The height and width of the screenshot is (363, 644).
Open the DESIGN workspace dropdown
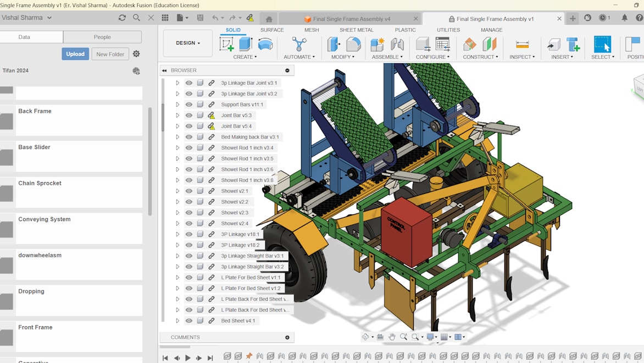click(188, 43)
